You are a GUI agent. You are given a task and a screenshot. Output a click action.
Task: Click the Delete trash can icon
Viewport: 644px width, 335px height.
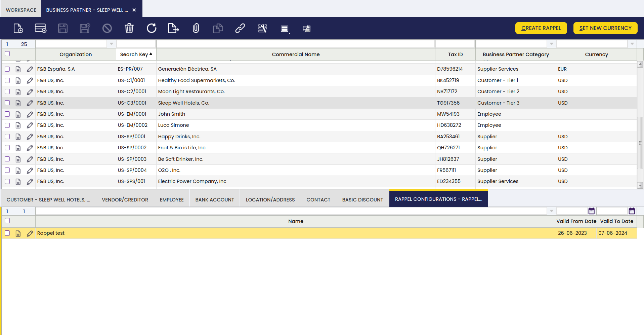(129, 28)
